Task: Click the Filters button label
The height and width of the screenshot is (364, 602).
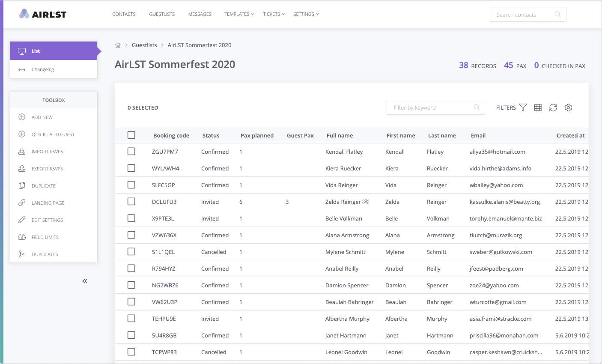Action: click(x=506, y=107)
